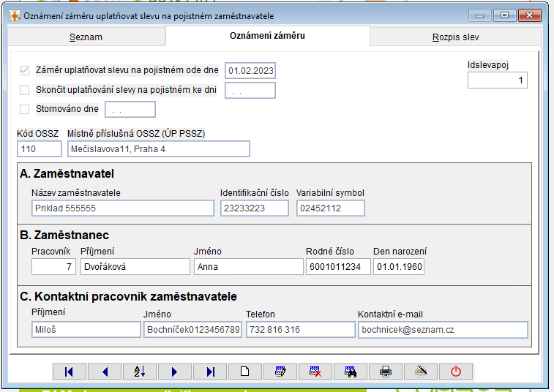The width and height of the screenshot is (554, 392).
Task: Click Telefon field 732 816 316
Action: click(301, 330)
